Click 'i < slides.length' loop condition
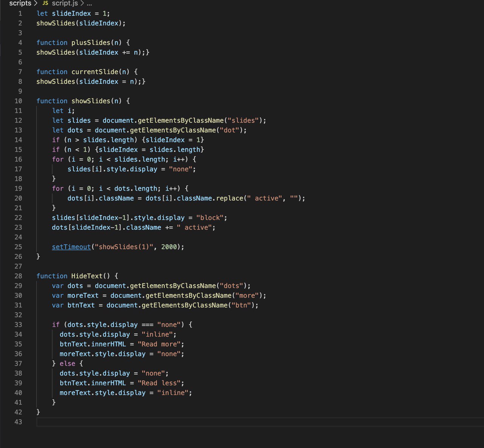This screenshot has width=484, height=448. 132,159
